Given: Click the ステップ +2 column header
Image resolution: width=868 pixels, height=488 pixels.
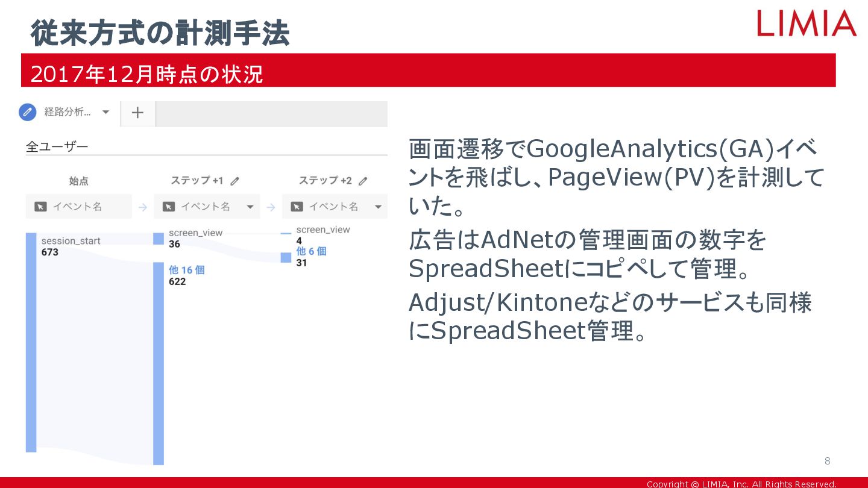Looking at the screenshot, I should point(325,181).
